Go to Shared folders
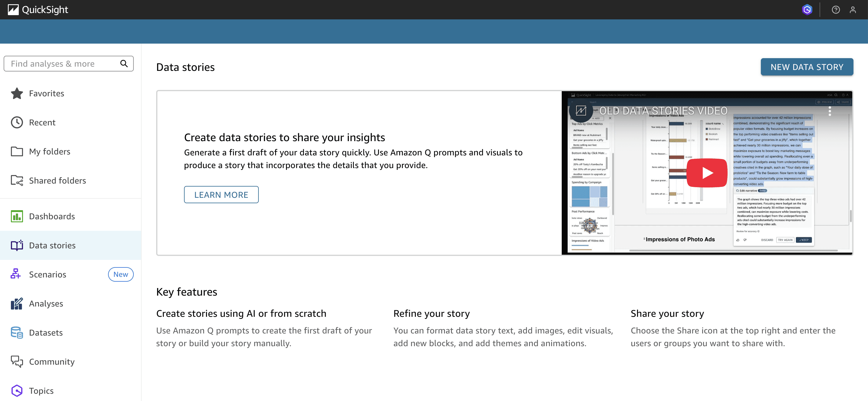 [57, 181]
